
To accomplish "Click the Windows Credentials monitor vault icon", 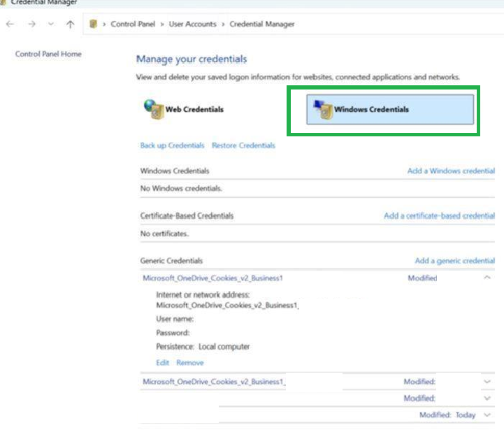I will point(323,109).
